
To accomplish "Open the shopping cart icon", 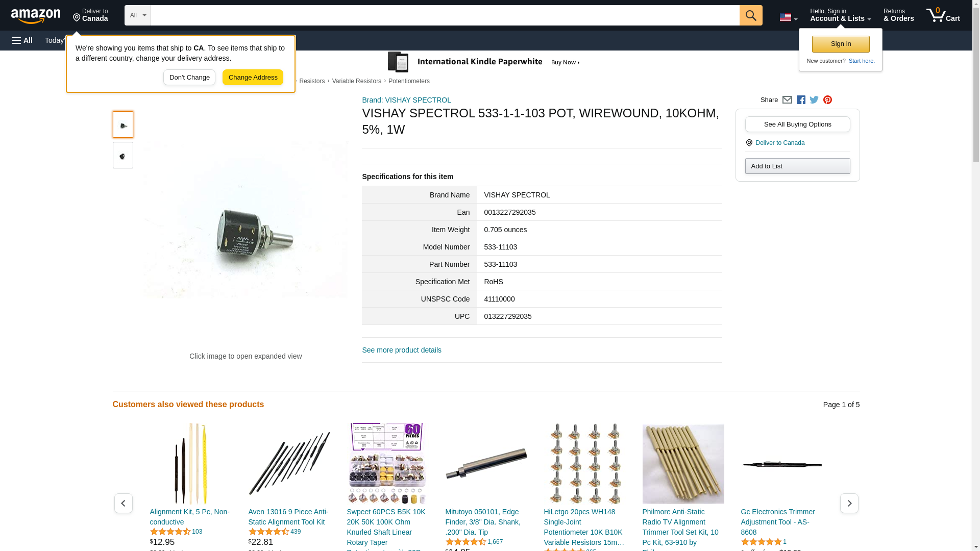I will point(943,15).
